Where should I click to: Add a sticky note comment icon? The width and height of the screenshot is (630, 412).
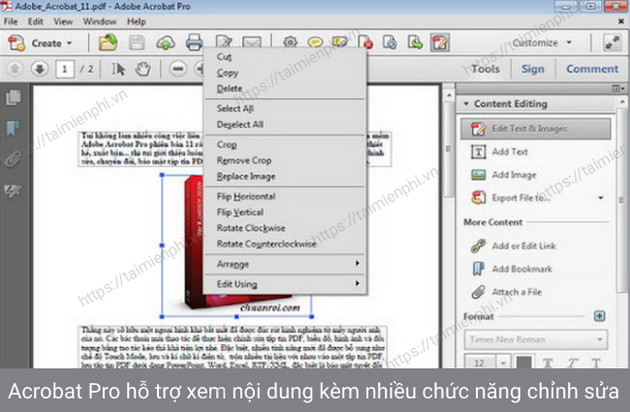(315, 42)
